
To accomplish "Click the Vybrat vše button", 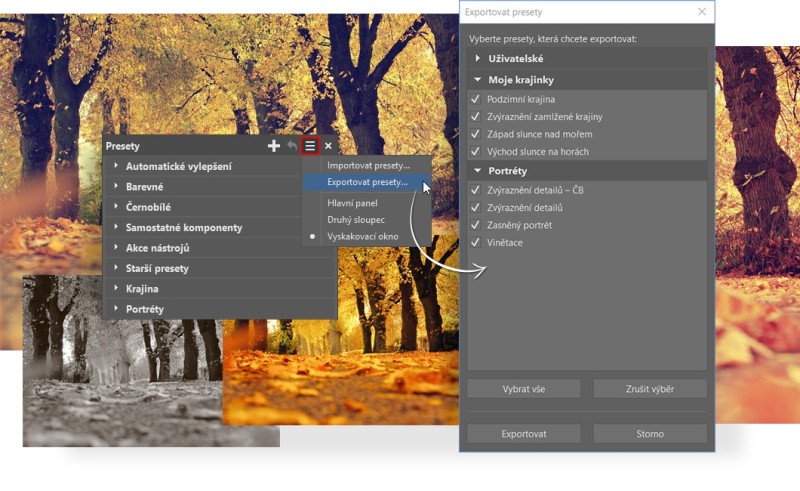I will pos(524,388).
